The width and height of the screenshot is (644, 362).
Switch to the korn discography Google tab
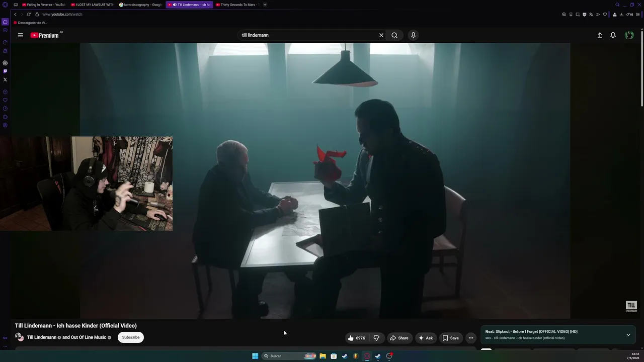(140, 5)
